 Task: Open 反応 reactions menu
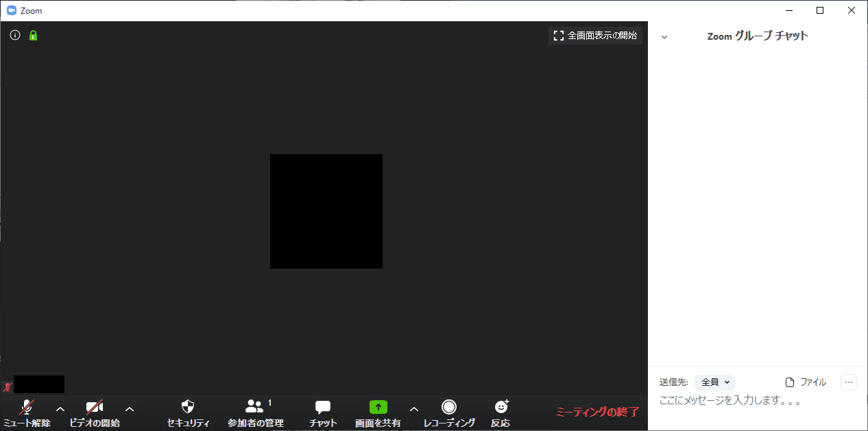click(x=501, y=413)
